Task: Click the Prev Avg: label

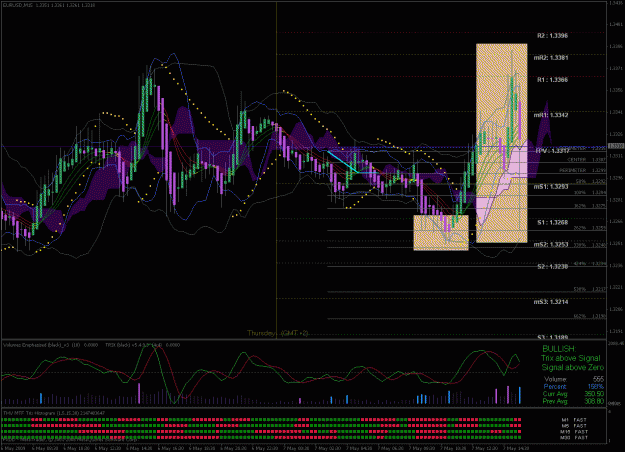Action: (555, 401)
